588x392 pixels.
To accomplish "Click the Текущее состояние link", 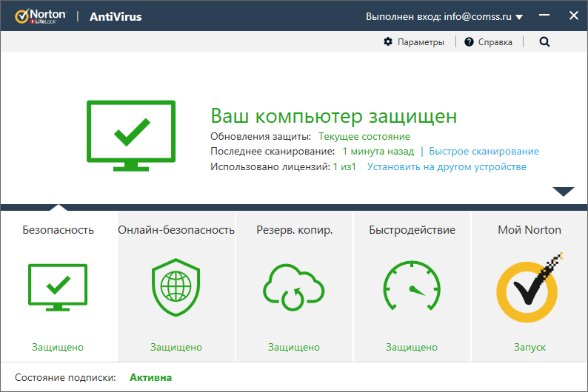I will click(364, 137).
